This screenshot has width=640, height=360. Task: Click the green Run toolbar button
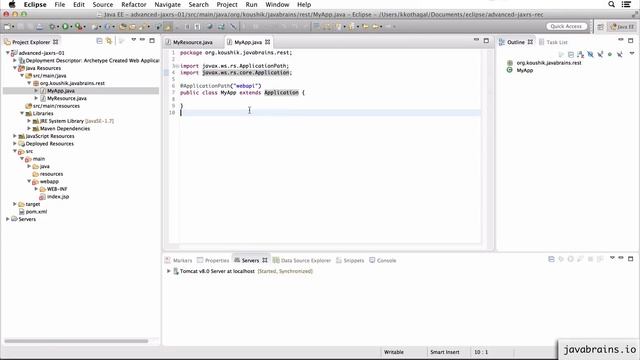click(x=65, y=27)
